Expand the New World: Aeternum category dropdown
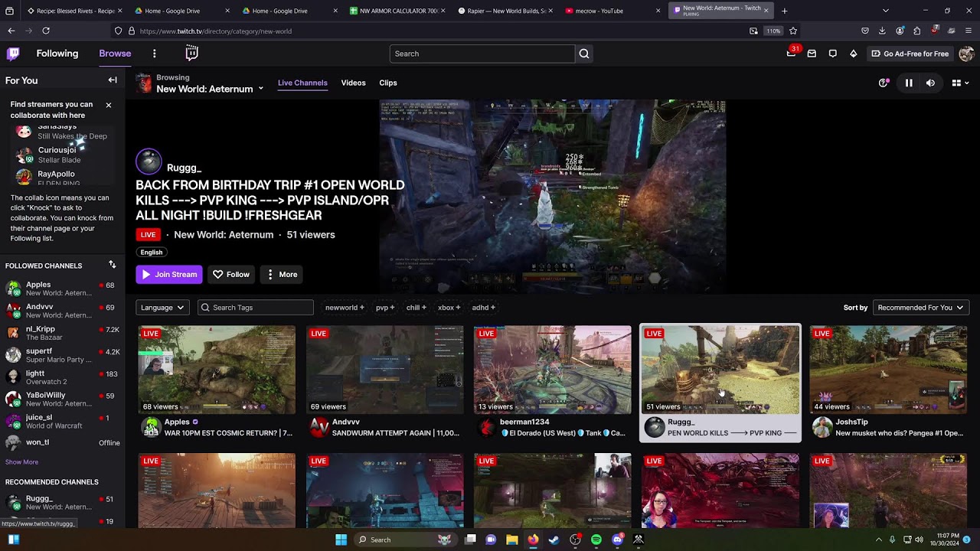 click(260, 89)
